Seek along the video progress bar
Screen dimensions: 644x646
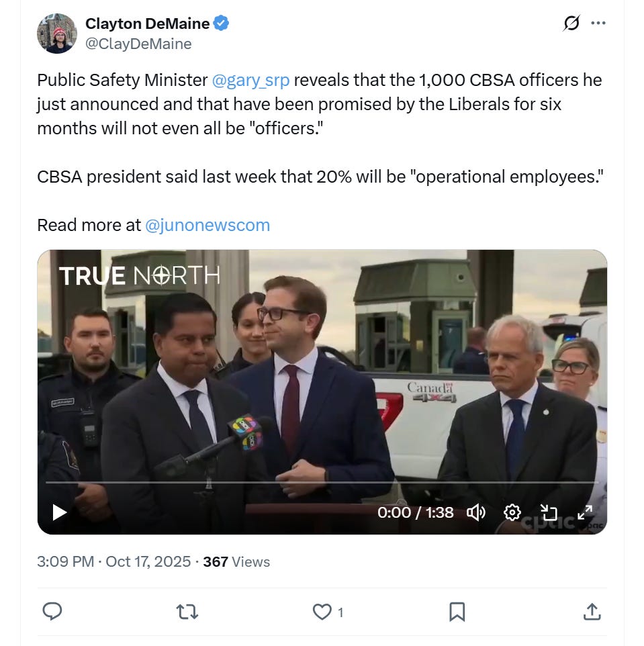tap(322, 482)
